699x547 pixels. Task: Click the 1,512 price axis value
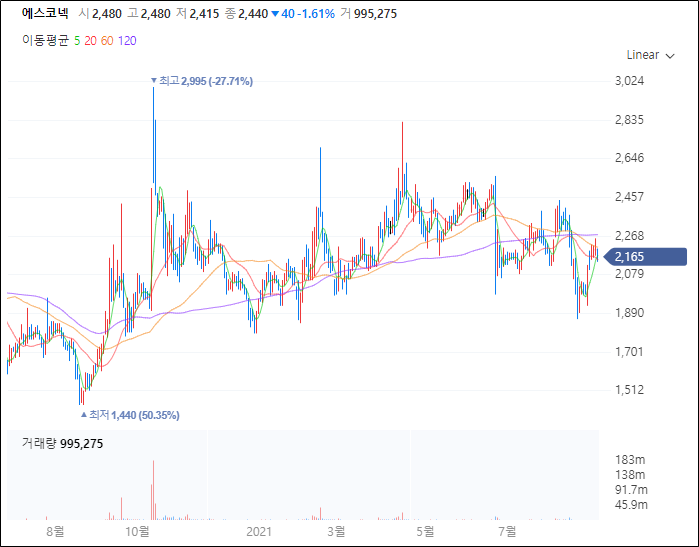(629, 390)
